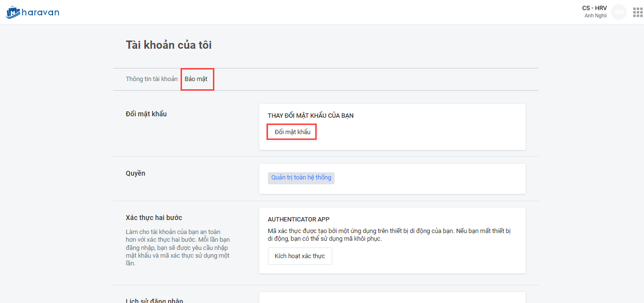Click the Xác thực hai bước section label
644x303 pixels.
click(154, 218)
